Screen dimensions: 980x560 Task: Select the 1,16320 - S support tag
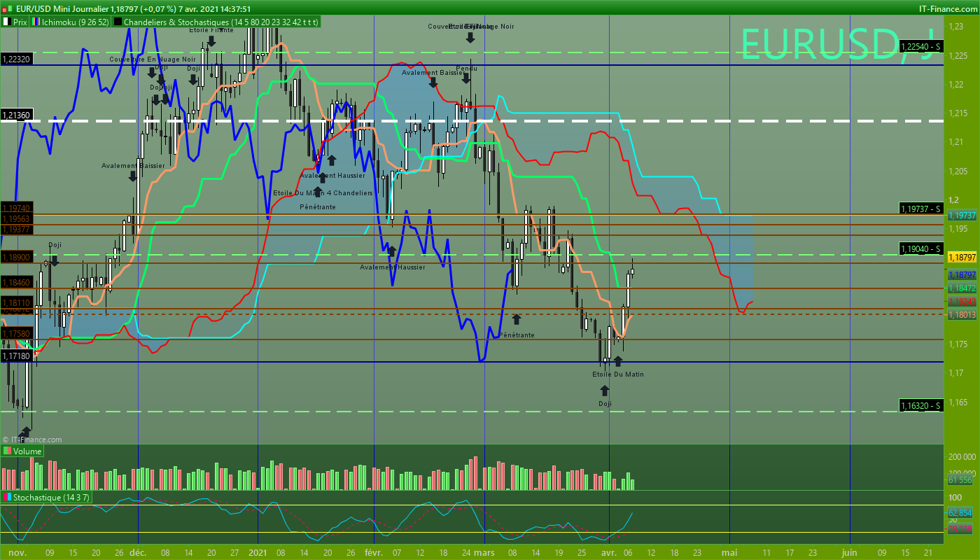tap(922, 405)
